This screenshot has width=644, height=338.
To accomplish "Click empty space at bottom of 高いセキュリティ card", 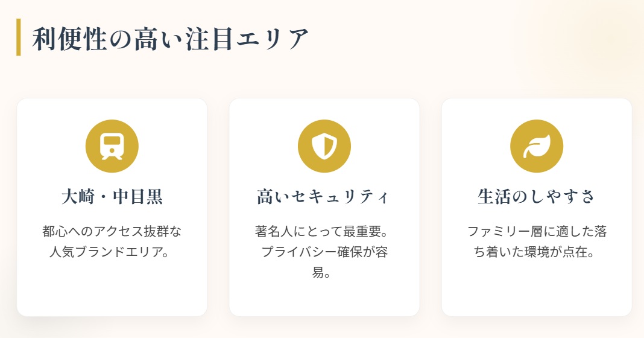I will point(324,299).
